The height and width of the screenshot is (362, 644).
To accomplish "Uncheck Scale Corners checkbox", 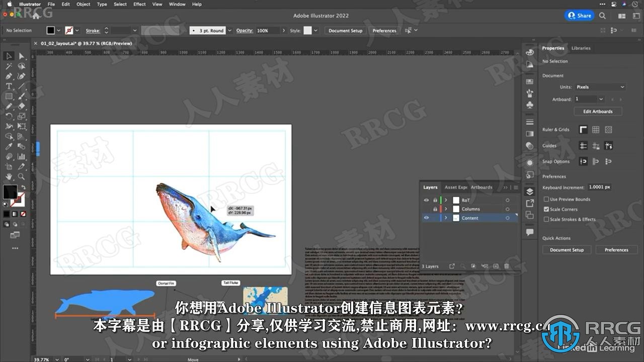I will click(546, 209).
